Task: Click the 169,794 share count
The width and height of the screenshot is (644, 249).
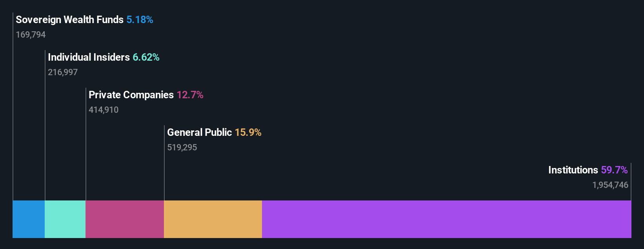Action: click(x=31, y=34)
